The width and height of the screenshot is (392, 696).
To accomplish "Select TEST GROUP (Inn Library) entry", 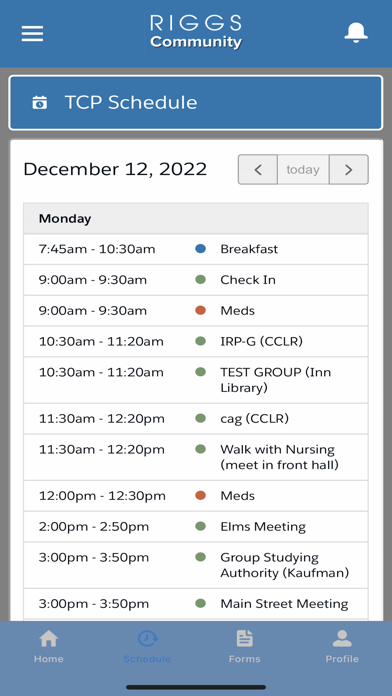I will pos(196,380).
